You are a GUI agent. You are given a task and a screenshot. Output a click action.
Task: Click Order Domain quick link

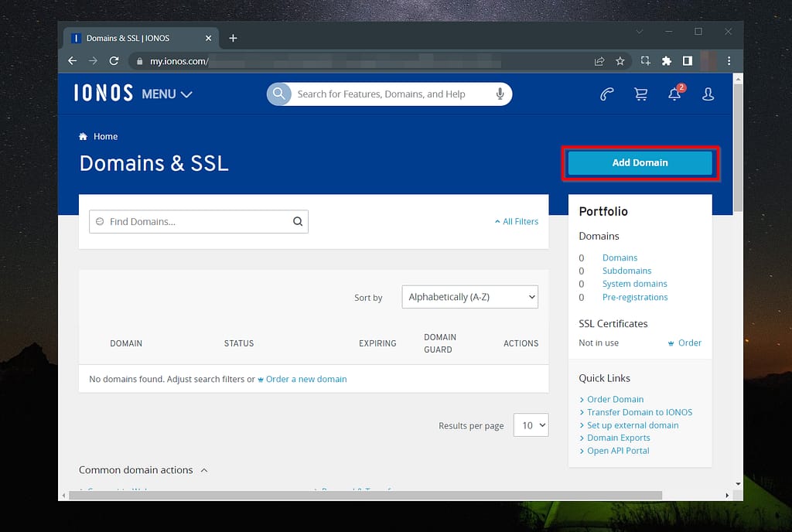pyautogui.click(x=615, y=399)
